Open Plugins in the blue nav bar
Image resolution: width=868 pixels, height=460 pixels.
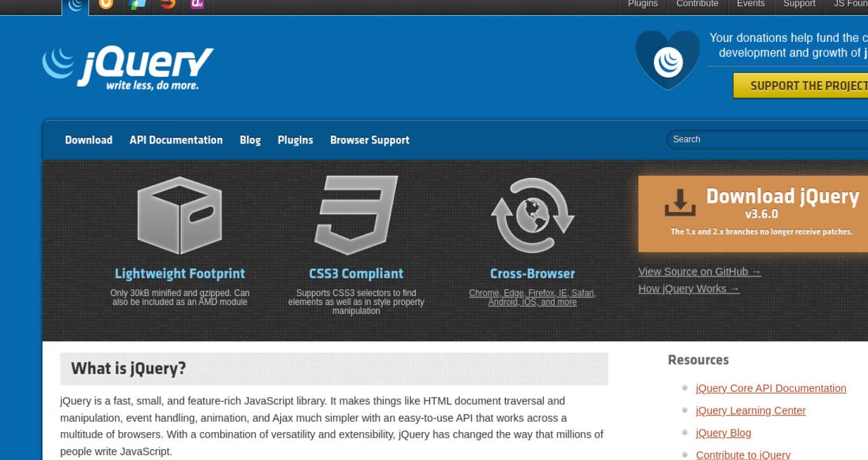(295, 140)
